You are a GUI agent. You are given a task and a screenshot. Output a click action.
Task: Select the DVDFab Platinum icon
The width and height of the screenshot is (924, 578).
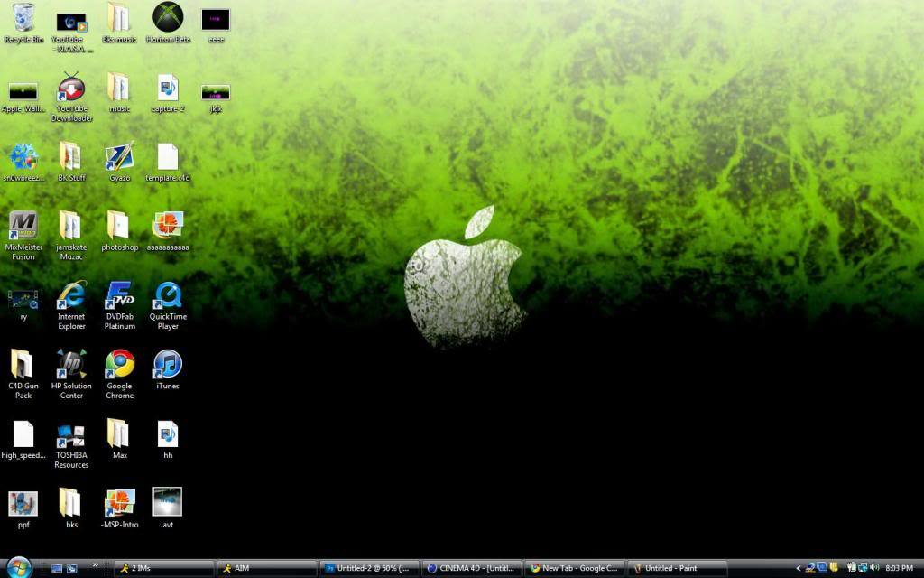pyautogui.click(x=119, y=295)
